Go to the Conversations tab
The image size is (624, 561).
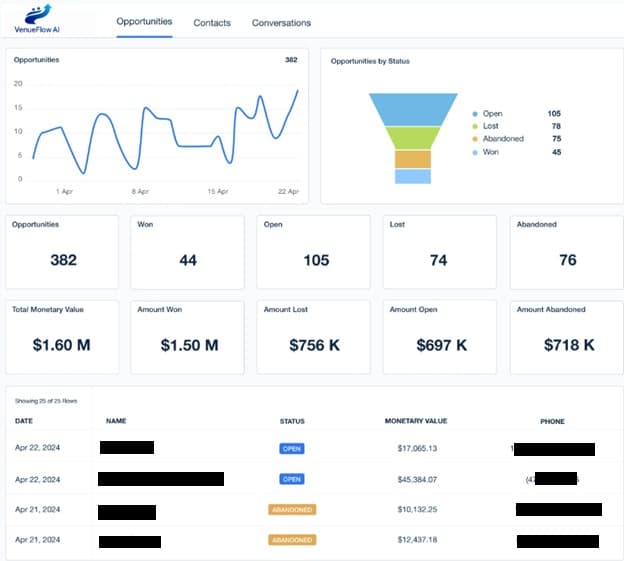point(281,23)
